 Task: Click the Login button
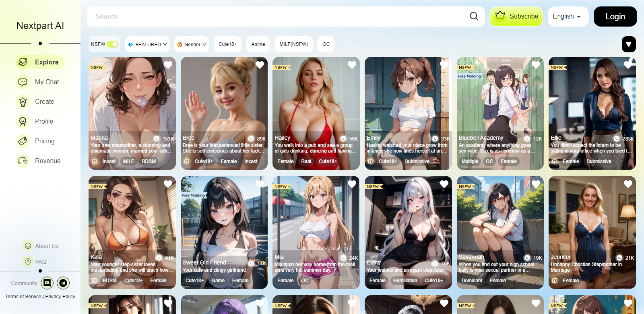[x=615, y=17]
